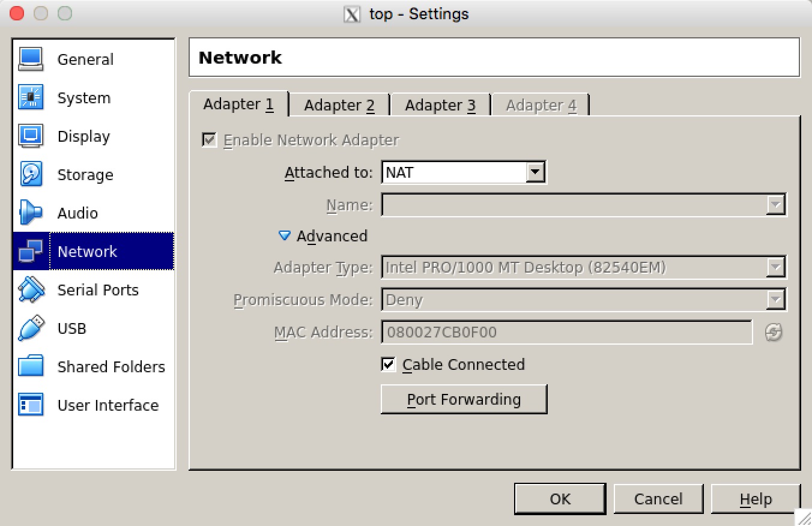Open the Attached to NAT dropdown
Image resolution: width=812 pixels, height=526 pixels.
[x=464, y=173]
